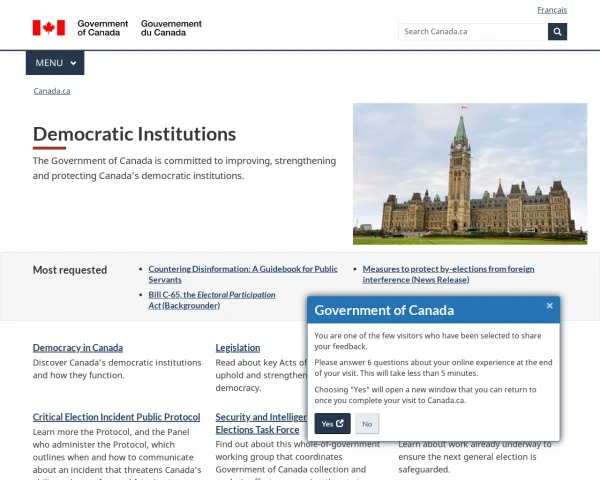This screenshot has width=600, height=480.
Task: Click "Learn about work already underway" text
Action: pyautogui.click(x=474, y=457)
